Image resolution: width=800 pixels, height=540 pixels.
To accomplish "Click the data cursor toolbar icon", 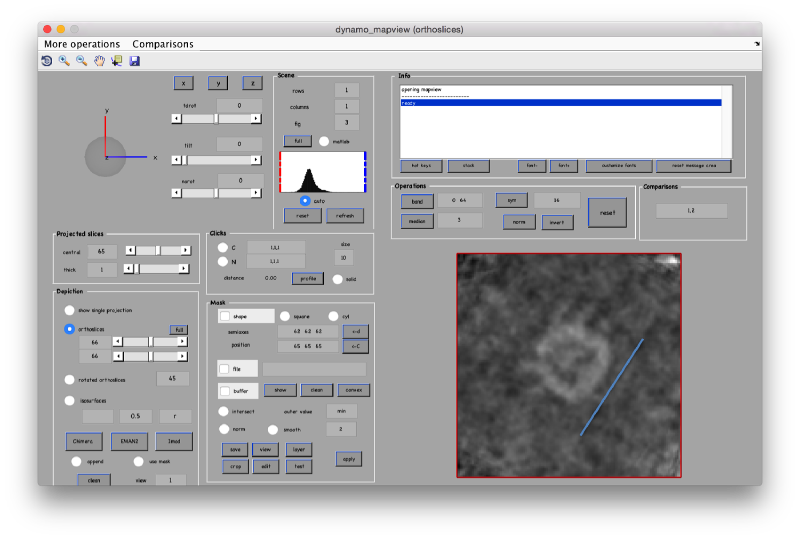I will pyautogui.click(x=117, y=61).
